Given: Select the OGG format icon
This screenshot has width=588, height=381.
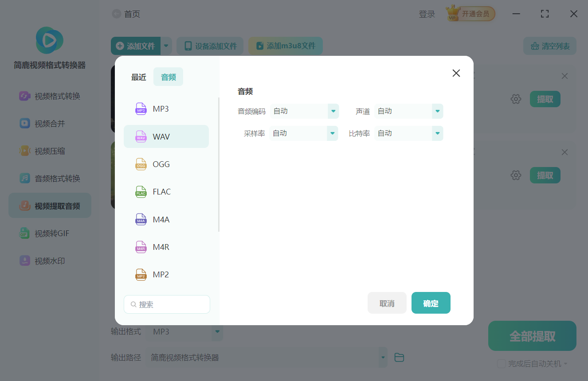Looking at the screenshot, I should 141,164.
